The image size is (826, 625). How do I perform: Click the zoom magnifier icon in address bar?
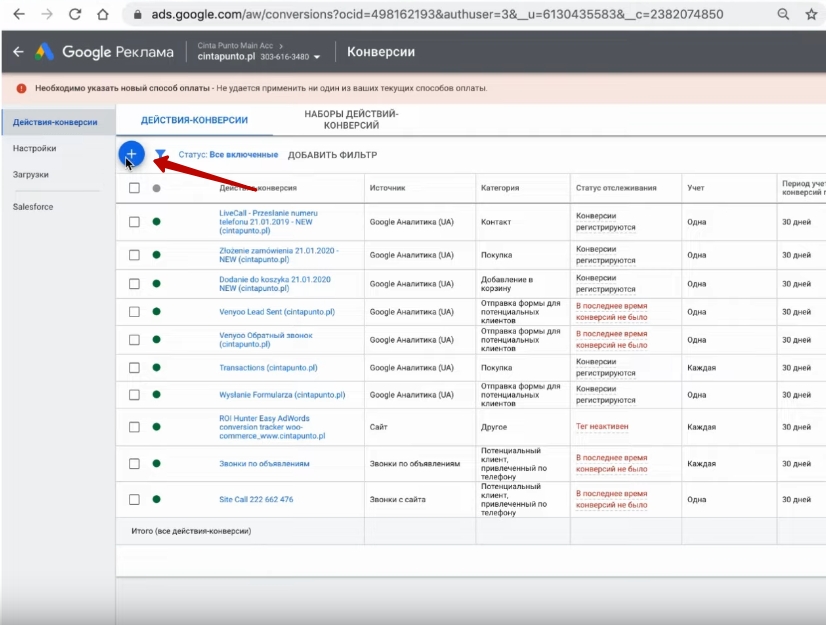click(783, 14)
